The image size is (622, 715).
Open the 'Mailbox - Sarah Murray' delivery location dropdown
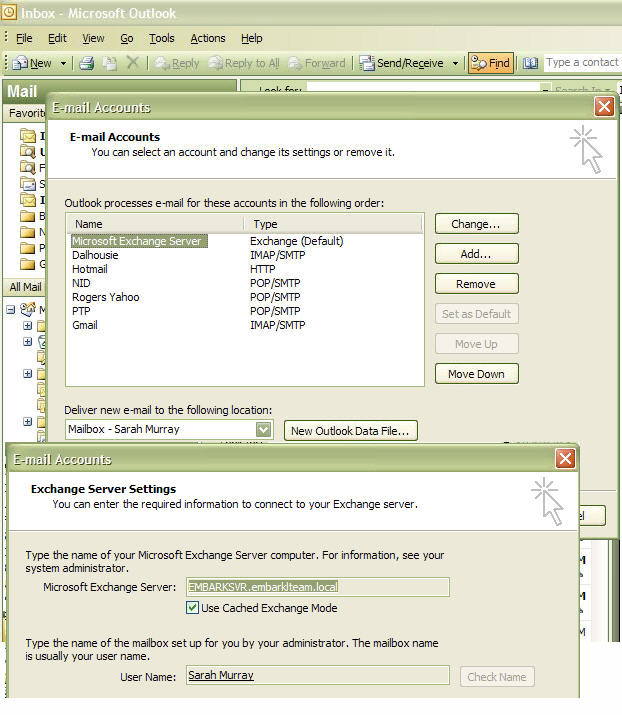point(264,430)
